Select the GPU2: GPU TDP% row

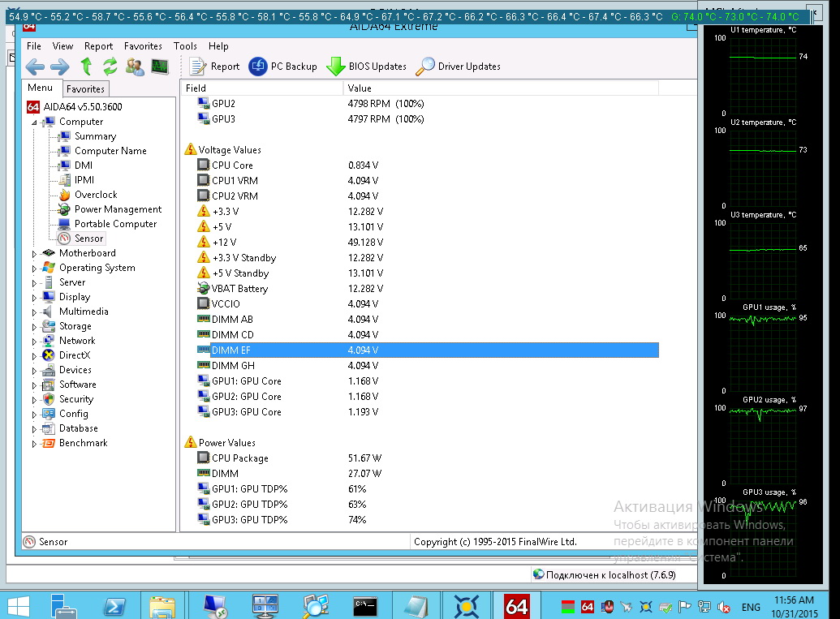(x=428, y=504)
